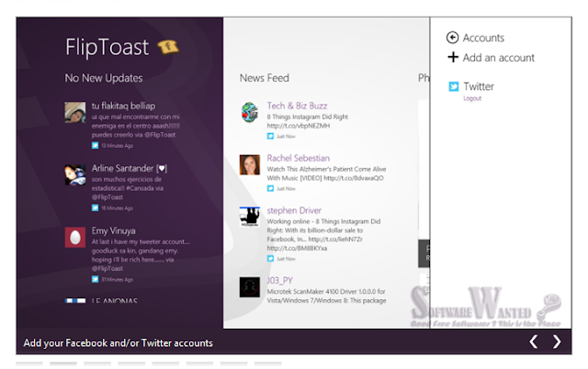
Task: Click the FlipToast title text
Action: click(x=107, y=47)
